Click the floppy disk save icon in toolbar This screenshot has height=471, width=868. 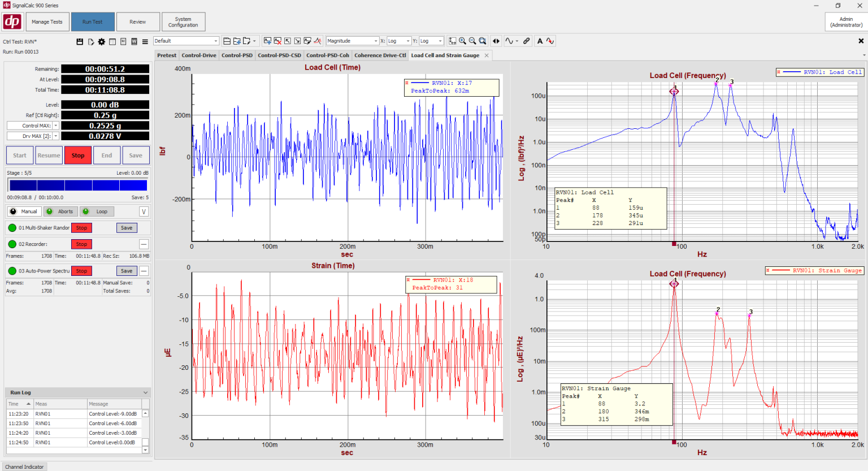[80, 41]
